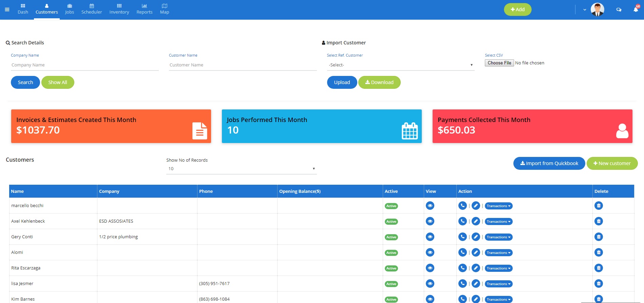The width and height of the screenshot is (644, 303).
Task: Open Show No of Records dropdown
Action: coord(241,169)
